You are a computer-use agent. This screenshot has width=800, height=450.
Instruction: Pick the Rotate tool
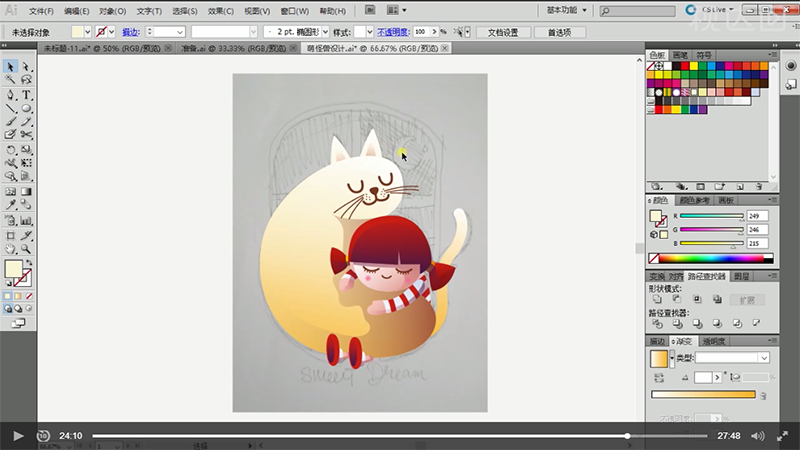[x=10, y=150]
